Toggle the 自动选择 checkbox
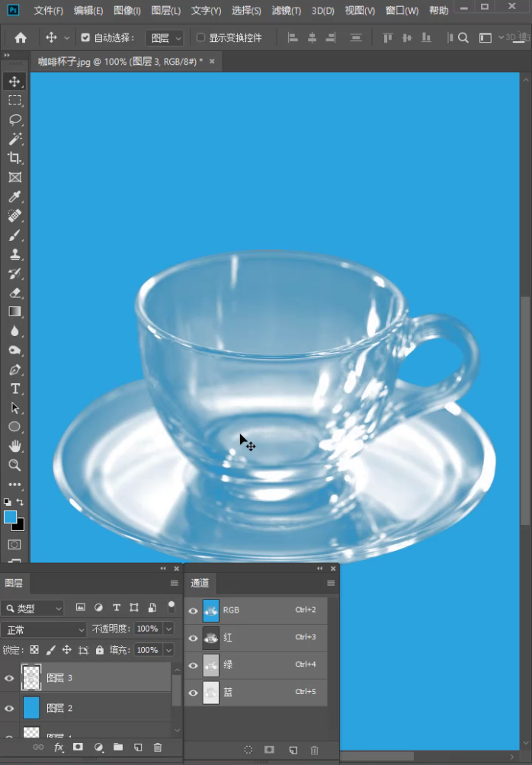The height and width of the screenshot is (765, 532). 85,37
